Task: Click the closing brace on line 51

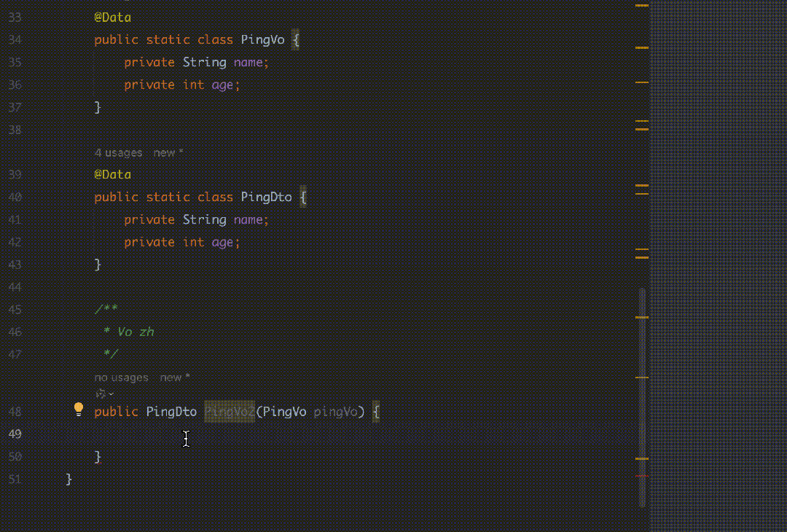Action: [68, 480]
